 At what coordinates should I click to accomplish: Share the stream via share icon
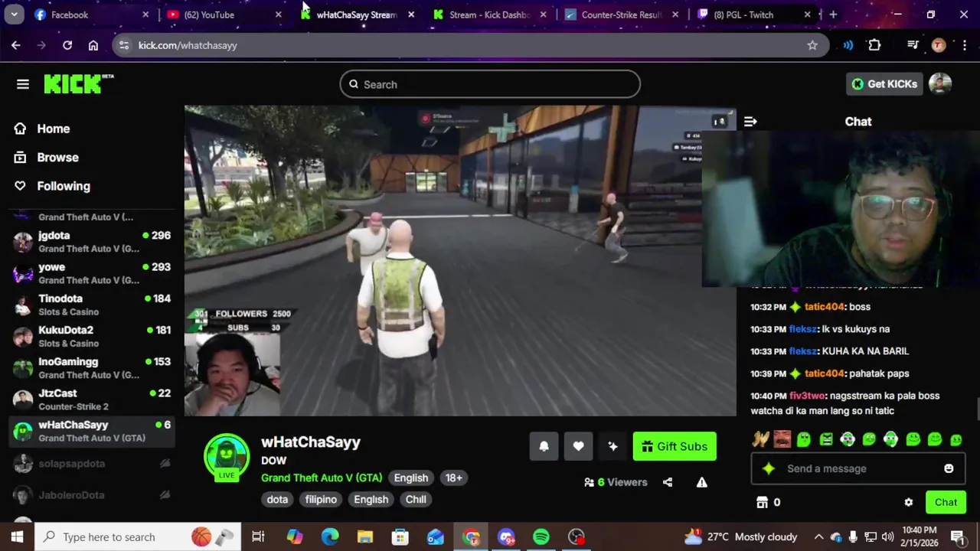(x=668, y=482)
